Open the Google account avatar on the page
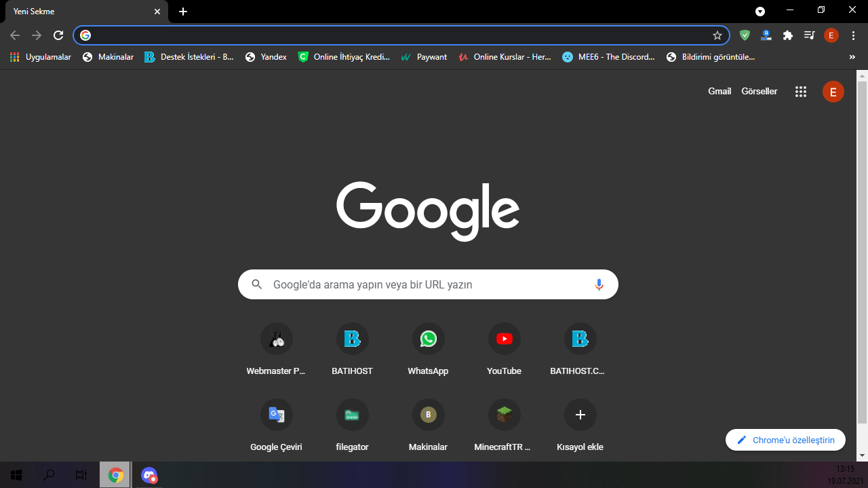The width and height of the screenshot is (868, 488). point(833,92)
